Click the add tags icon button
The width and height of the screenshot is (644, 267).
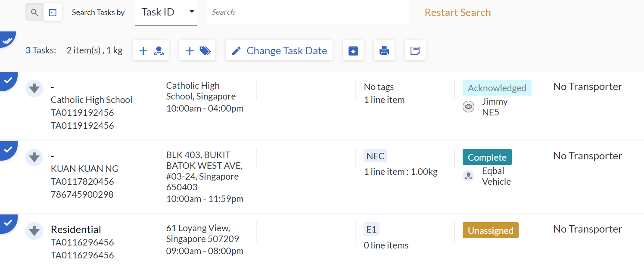click(x=197, y=50)
